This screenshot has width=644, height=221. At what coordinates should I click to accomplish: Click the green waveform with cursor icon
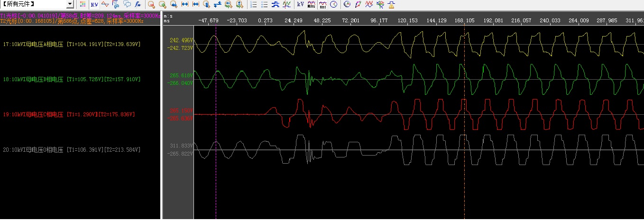click(x=286, y=4)
